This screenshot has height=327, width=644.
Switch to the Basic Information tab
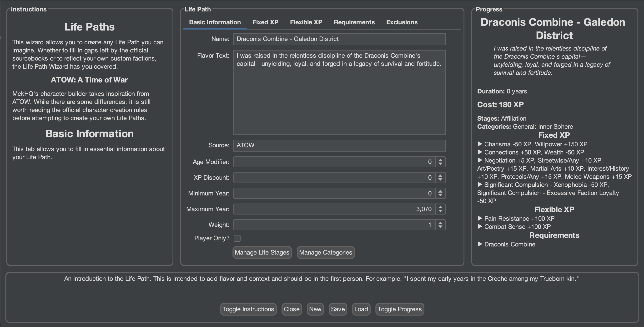[215, 22]
